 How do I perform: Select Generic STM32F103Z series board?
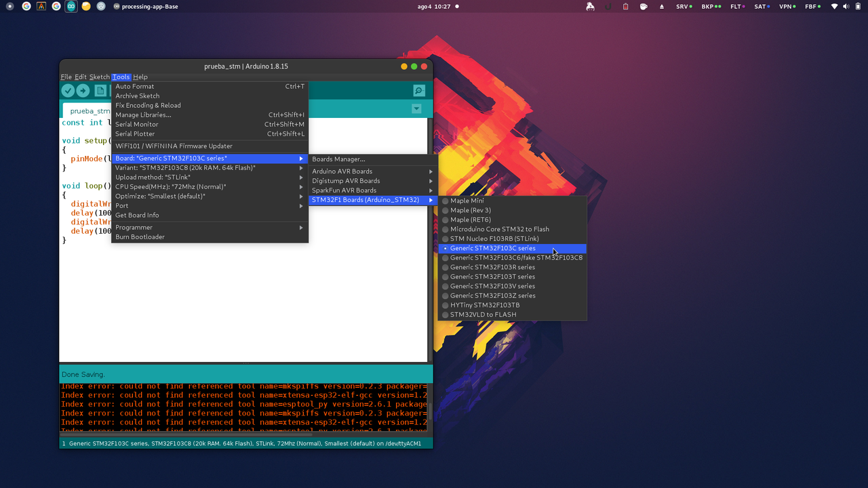coord(513,296)
